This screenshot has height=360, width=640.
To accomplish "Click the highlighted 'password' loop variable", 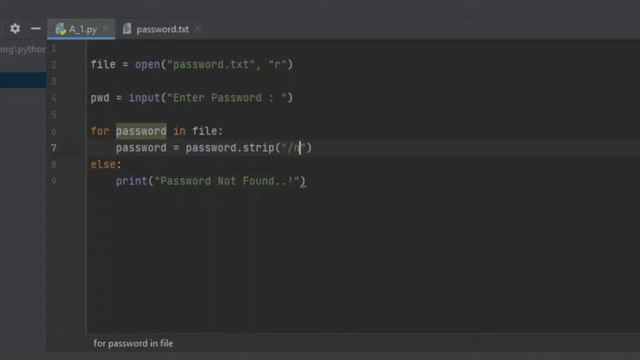I will pos(141,131).
